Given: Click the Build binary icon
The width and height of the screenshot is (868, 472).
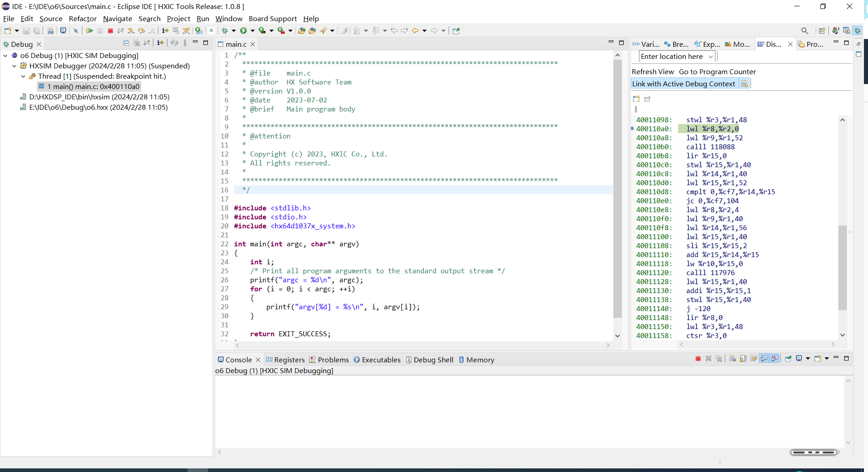Looking at the screenshot, I should point(50,31).
